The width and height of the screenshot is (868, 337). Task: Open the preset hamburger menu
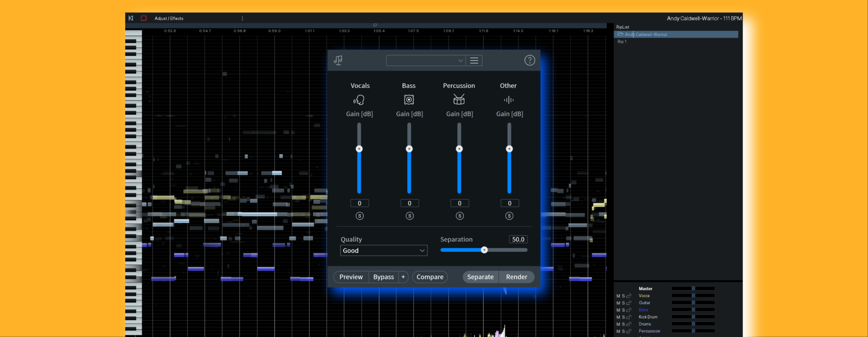pyautogui.click(x=474, y=61)
